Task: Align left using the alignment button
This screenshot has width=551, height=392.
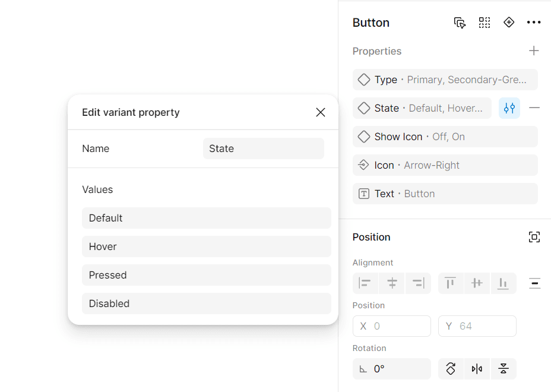Action: pos(365,283)
